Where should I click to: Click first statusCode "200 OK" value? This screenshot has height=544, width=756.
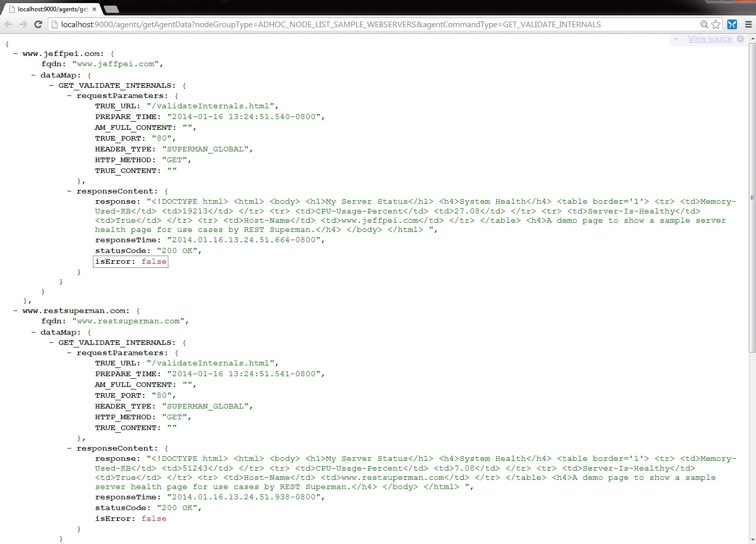(177, 250)
